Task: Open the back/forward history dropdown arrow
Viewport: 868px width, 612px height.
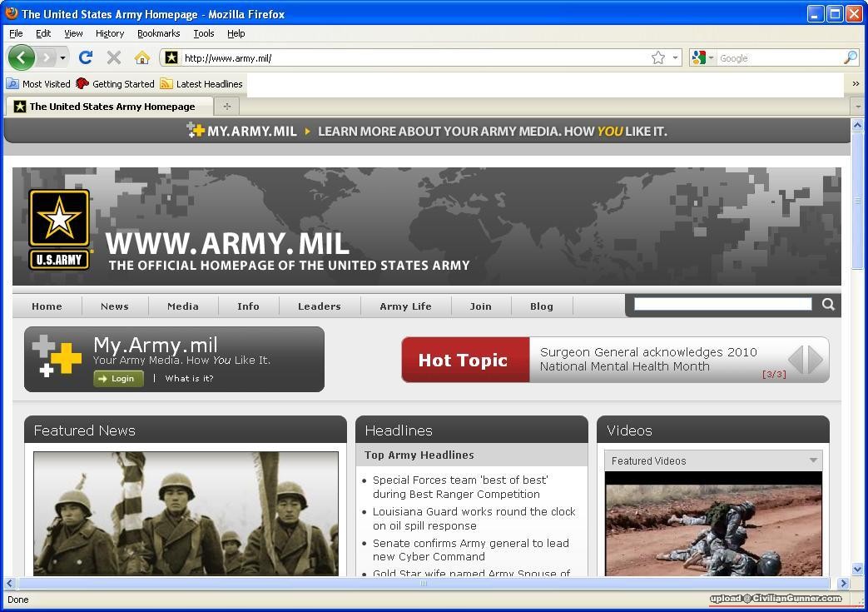Action: click(x=62, y=57)
